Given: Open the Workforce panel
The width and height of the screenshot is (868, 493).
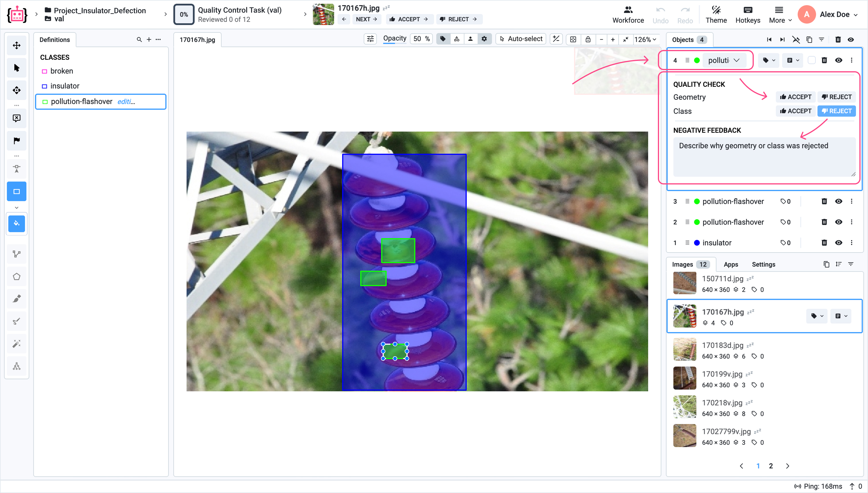Looking at the screenshot, I should 628,15.
